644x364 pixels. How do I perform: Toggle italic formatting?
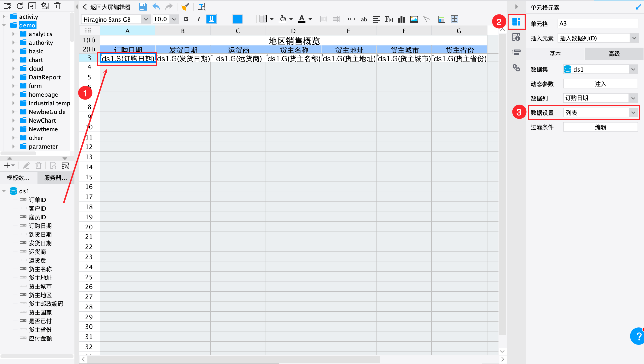(199, 19)
